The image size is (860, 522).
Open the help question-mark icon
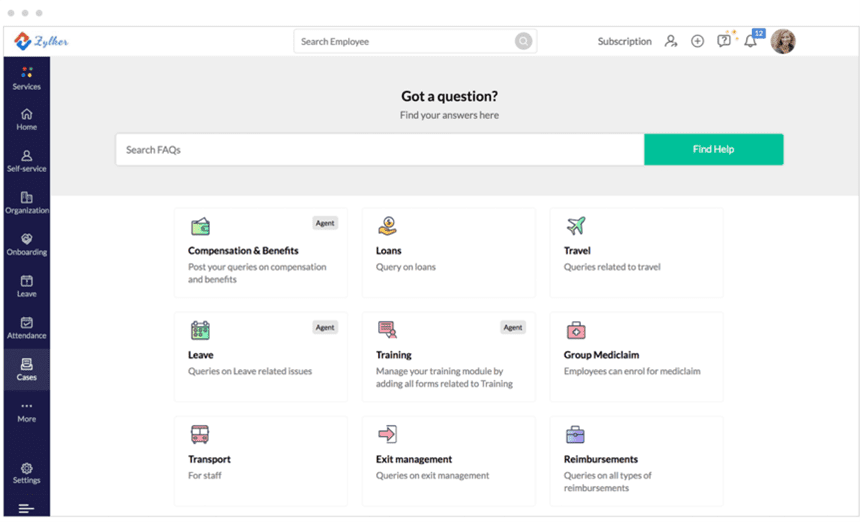point(724,41)
